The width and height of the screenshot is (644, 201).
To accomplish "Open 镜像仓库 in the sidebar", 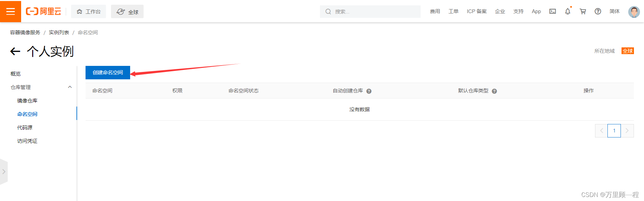I will click(x=27, y=100).
